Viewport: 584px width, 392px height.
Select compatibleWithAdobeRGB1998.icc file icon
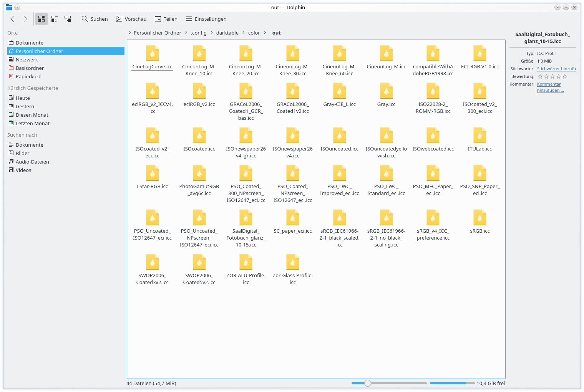433,53
